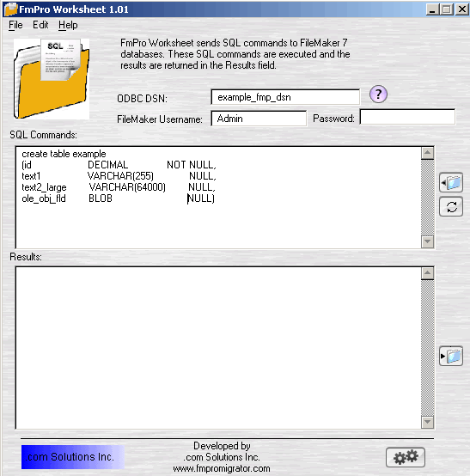This screenshot has width=470, height=476.
Task: Click Results scrollbar up arrow
Action: point(428,273)
